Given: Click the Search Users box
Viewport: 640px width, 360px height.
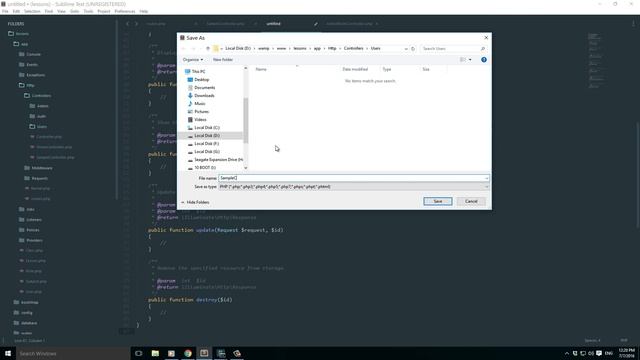Looking at the screenshot, I should pos(450,49).
